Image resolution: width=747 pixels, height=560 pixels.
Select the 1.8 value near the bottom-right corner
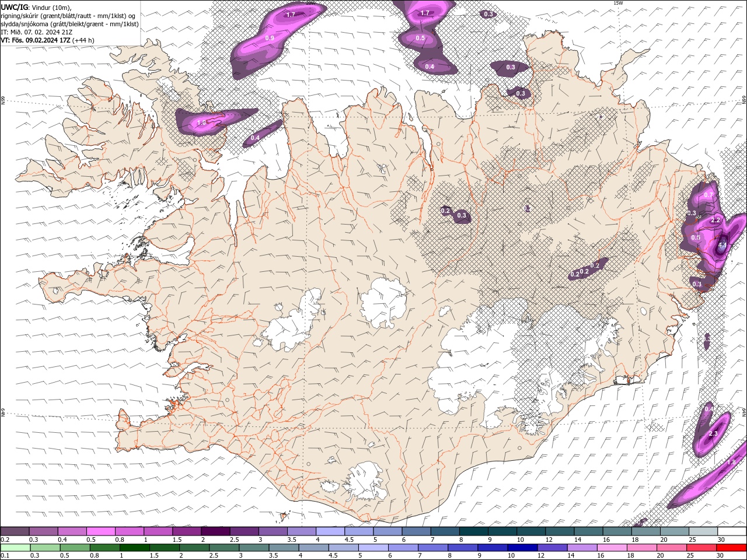[731, 462]
